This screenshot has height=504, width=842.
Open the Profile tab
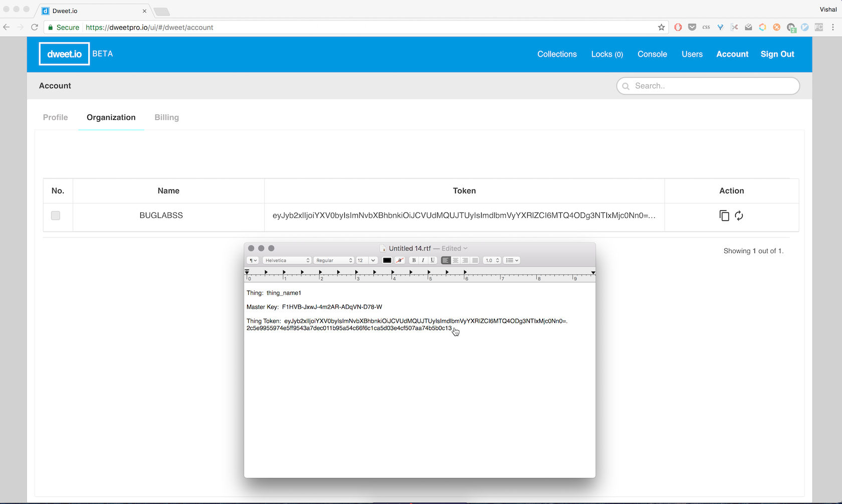click(55, 117)
